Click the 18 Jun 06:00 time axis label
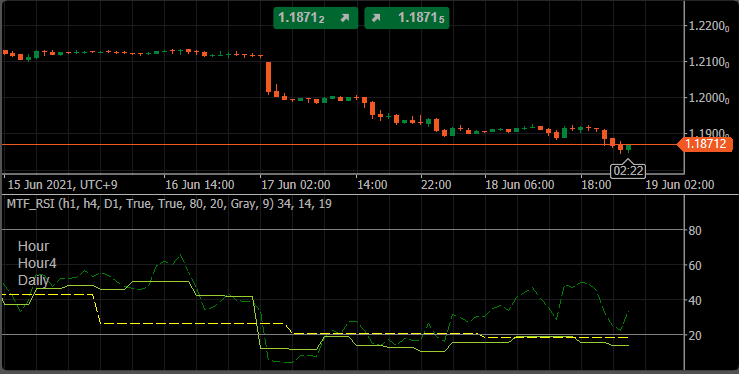The height and width of the screenshot is (374, 739). pos(520,185)
